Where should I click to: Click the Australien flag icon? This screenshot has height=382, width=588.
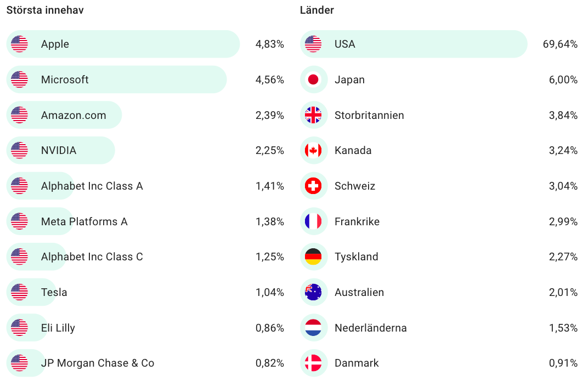313,292
